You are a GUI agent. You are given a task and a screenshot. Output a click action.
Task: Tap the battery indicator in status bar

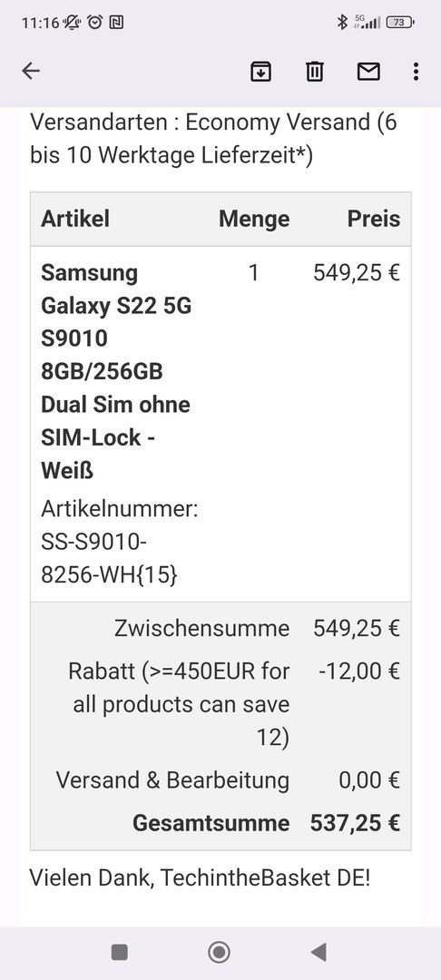[x=400, y=23]
